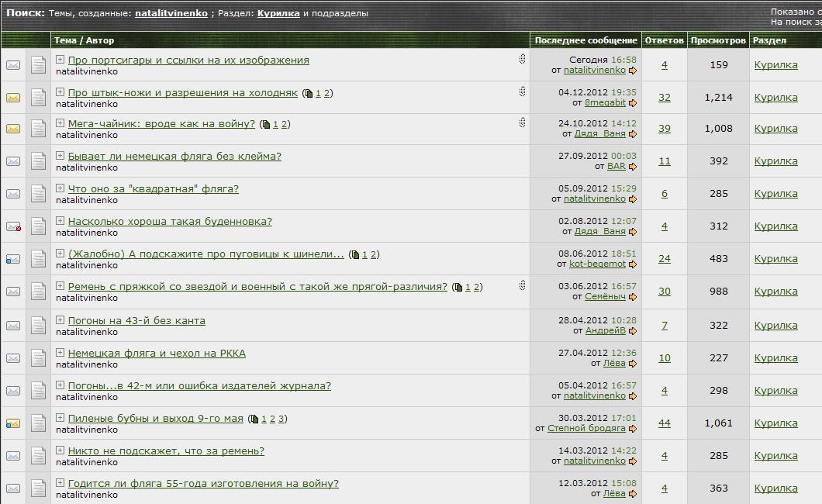
Task: Go to last post dated 12.03.2012
Action: click(x=633, y=494)
